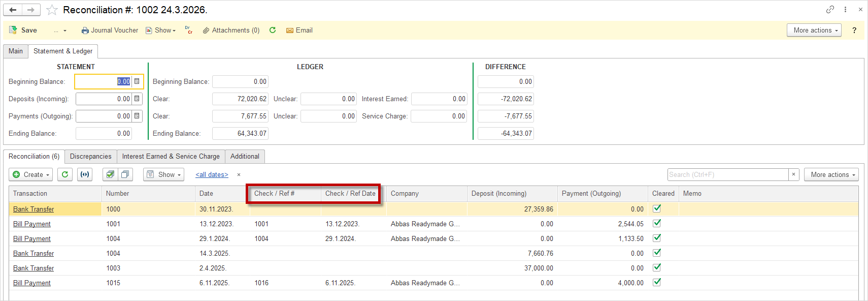The width and height of the screenshot is (868, 301).
Task: Select the Statement & Ledger tab
Action: (63, 51)
